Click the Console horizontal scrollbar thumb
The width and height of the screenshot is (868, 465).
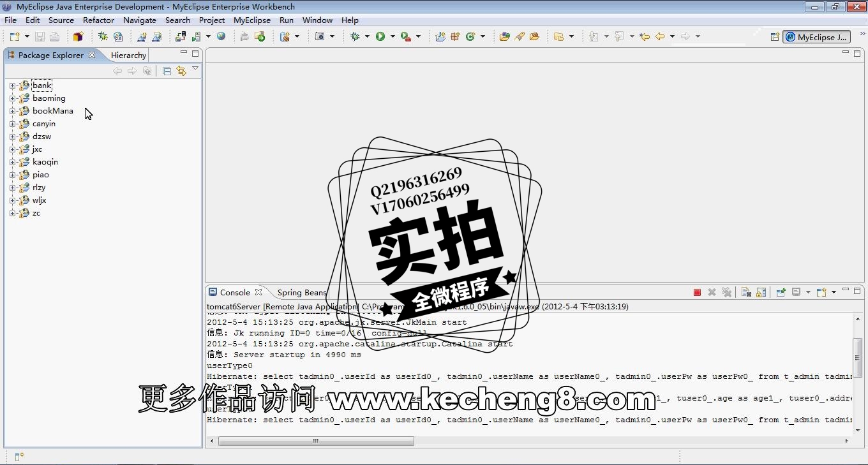316,441
